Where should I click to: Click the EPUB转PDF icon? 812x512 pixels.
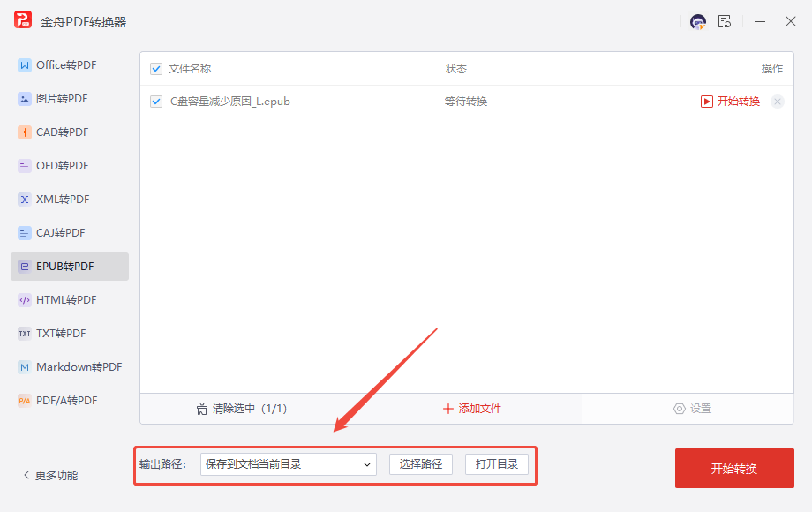tap(25, 267)
